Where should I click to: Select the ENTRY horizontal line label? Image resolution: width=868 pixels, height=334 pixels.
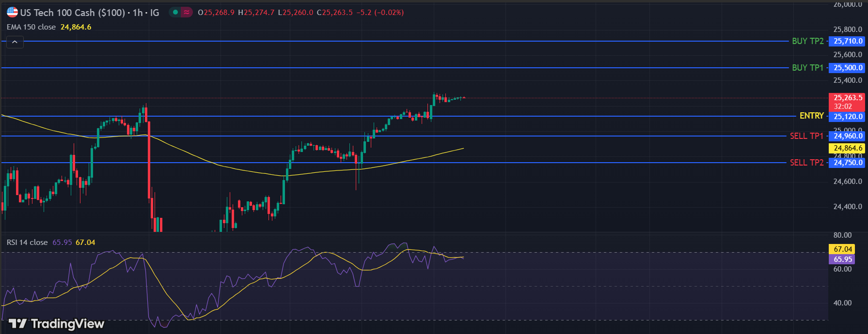point(811,116)
